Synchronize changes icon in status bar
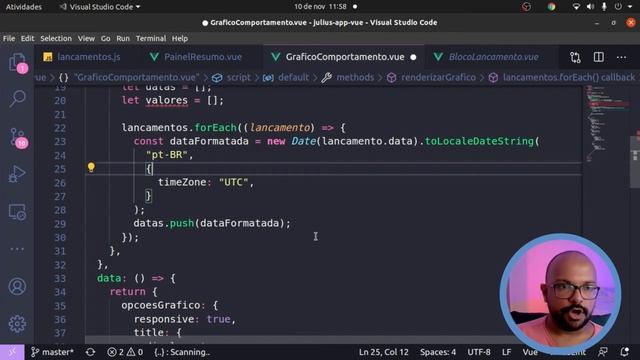This screenshot has width=640, height=360. tap(90, 352)
